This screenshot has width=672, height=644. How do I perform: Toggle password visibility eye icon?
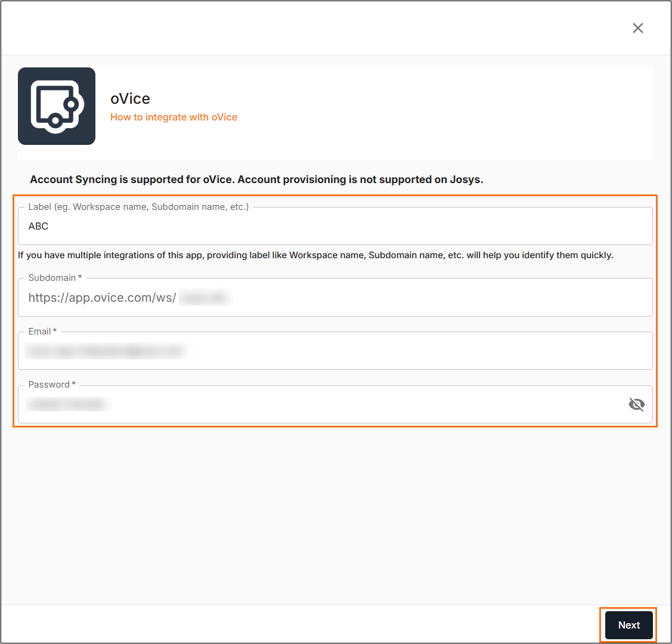pos(636,404)
